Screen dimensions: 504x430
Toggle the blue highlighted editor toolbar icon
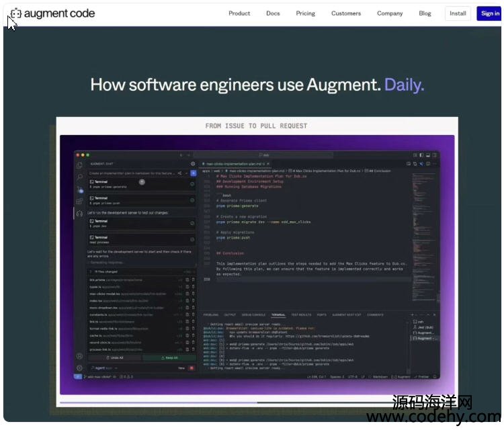(421, 164)
